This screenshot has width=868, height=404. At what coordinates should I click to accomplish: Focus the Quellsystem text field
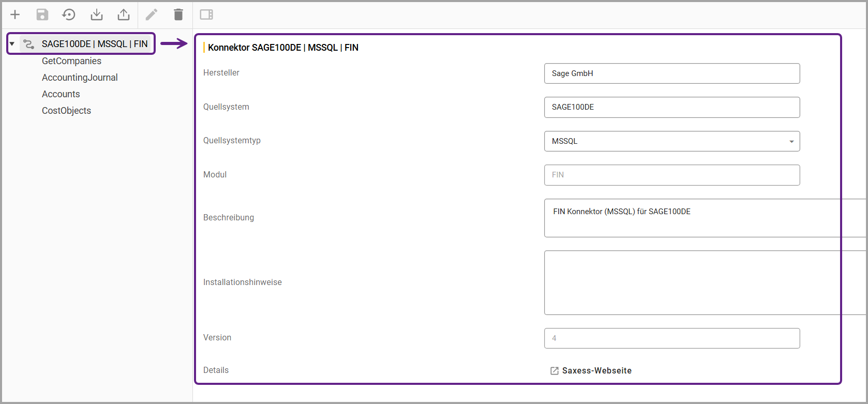[x=671, y=107]
